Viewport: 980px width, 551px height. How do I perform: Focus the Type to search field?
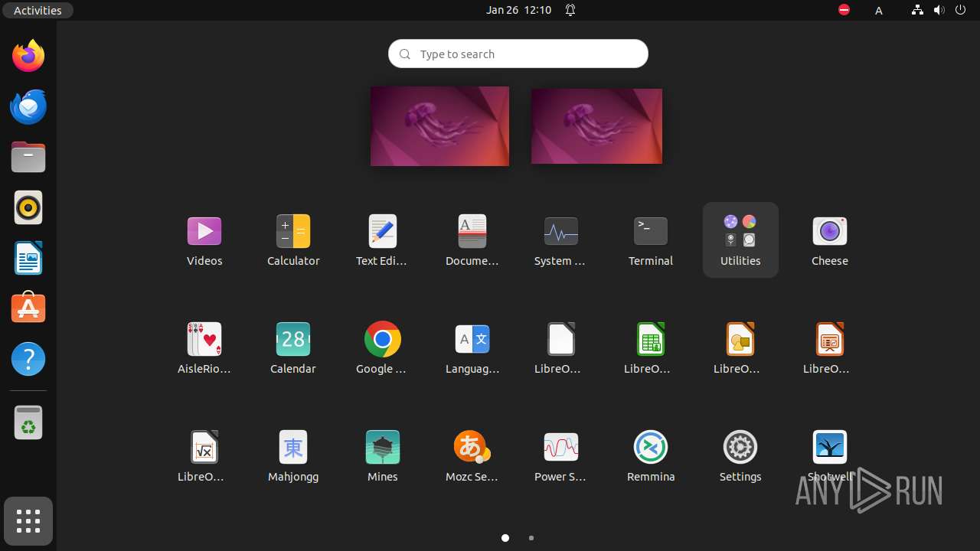[x=518, y=54]
